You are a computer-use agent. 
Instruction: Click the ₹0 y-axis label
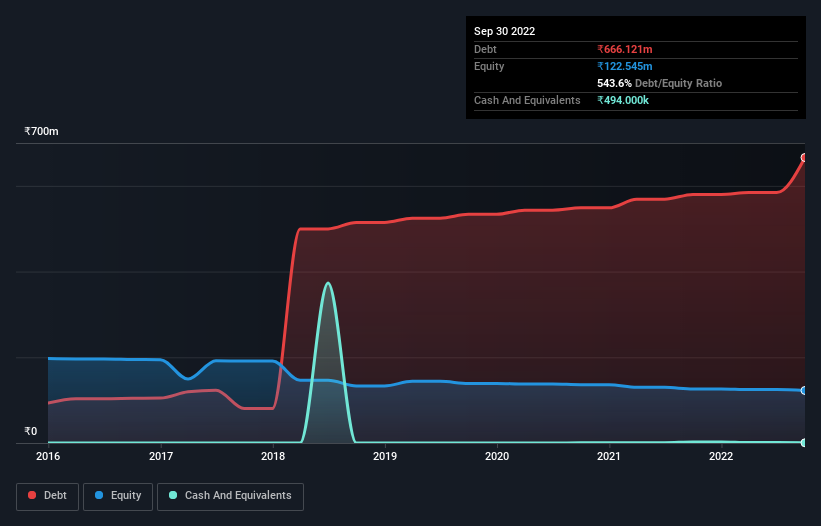(31, 431)
